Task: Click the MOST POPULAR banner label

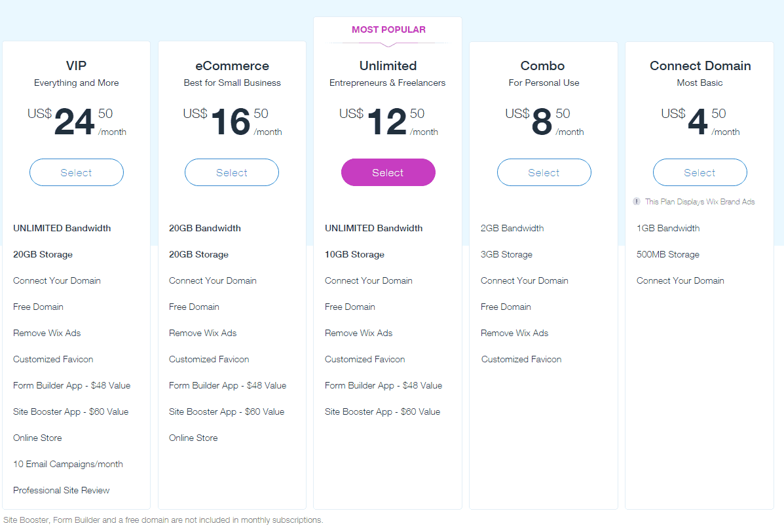Action: tap(388, 29)
